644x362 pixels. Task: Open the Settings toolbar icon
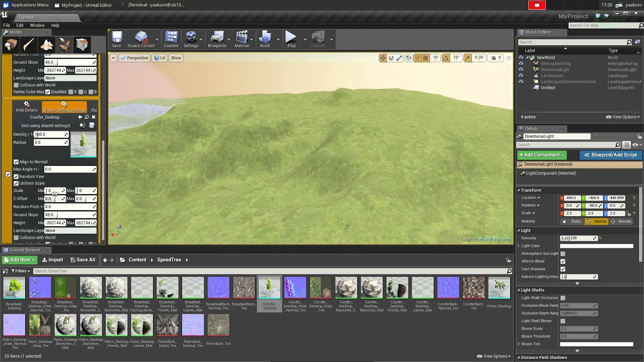[x=191, y=40]
